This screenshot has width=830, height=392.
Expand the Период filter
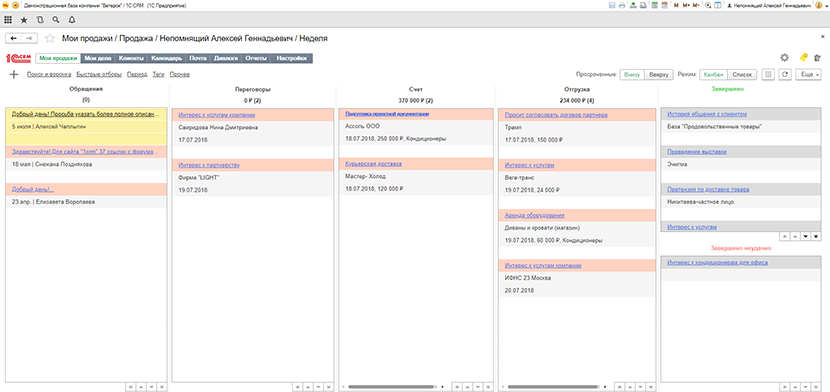137,75
